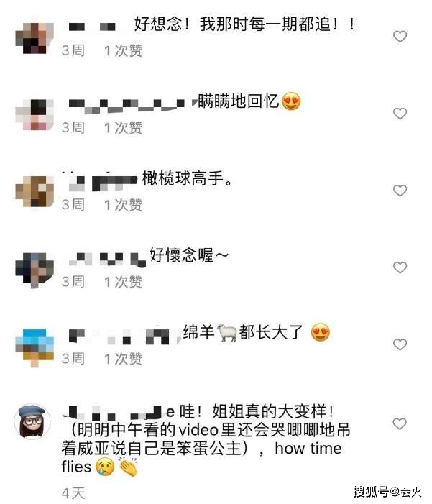Open username before '绵羊都长大了' comment

[121, 336]
